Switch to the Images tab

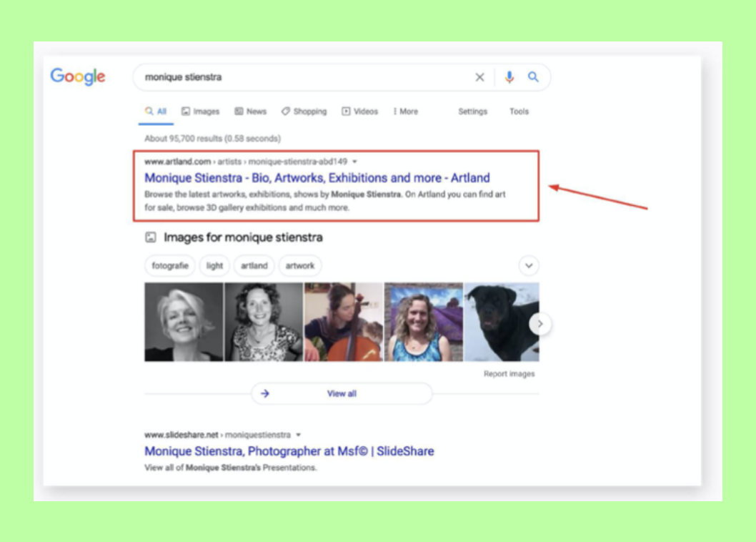(200, 112)
